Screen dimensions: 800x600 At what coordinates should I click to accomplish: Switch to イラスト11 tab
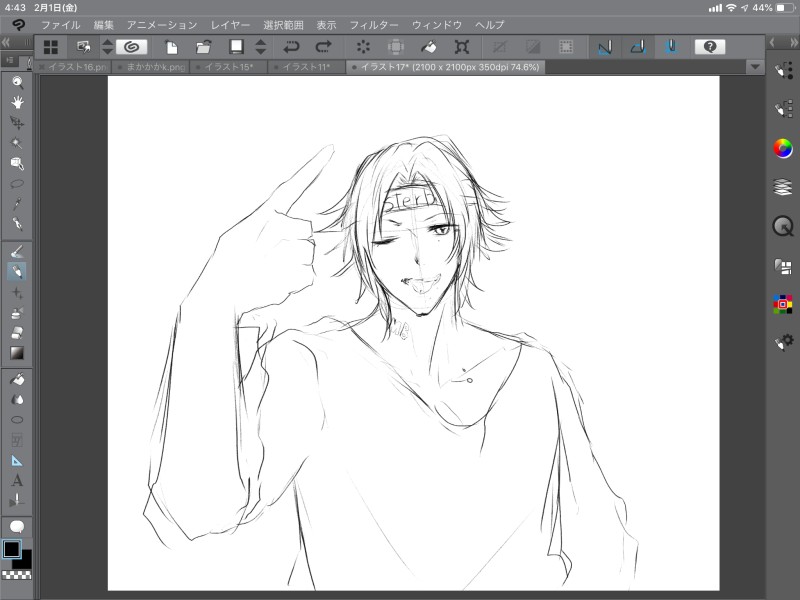click(x=307, y=67)
